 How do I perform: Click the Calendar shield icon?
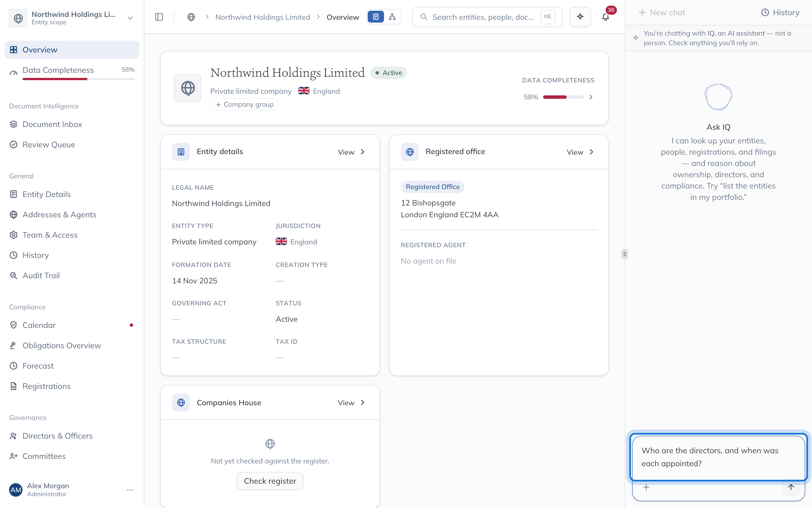[x=14, y=325]
